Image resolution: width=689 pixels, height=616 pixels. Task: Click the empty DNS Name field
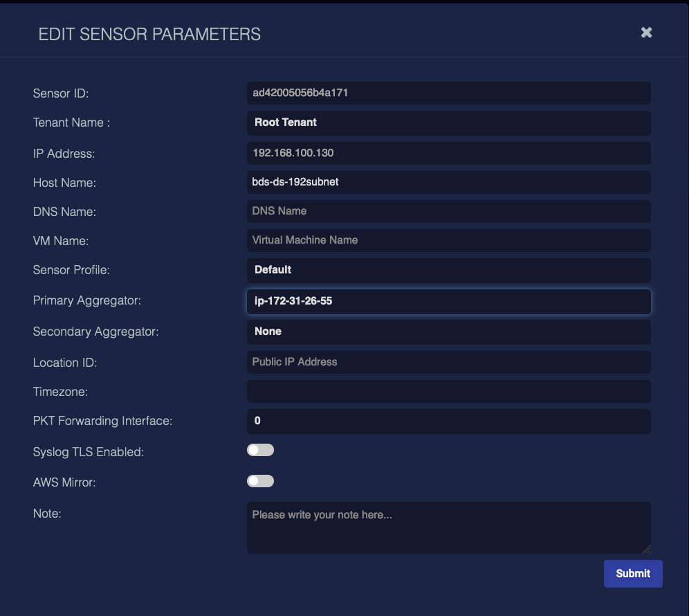click(448, 211)
